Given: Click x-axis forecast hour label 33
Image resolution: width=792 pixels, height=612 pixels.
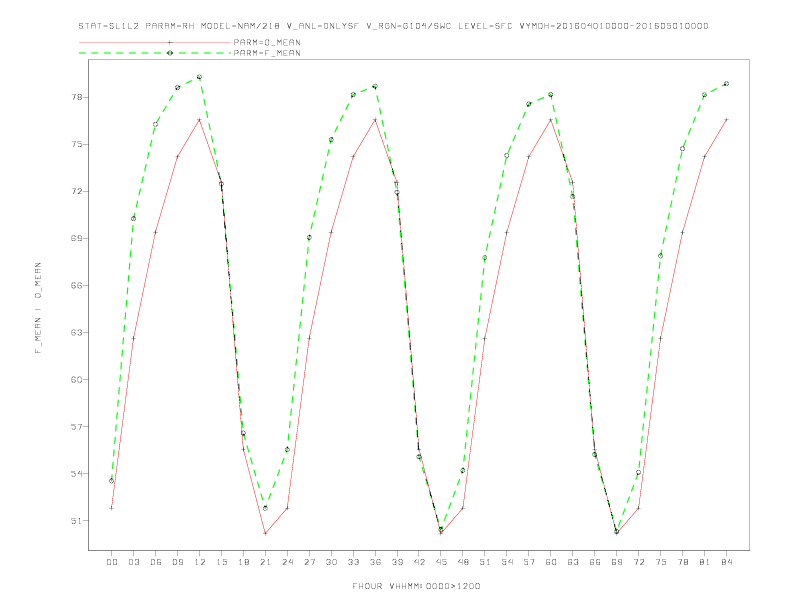Looking at the screenshot, I should tap(353, 562).
